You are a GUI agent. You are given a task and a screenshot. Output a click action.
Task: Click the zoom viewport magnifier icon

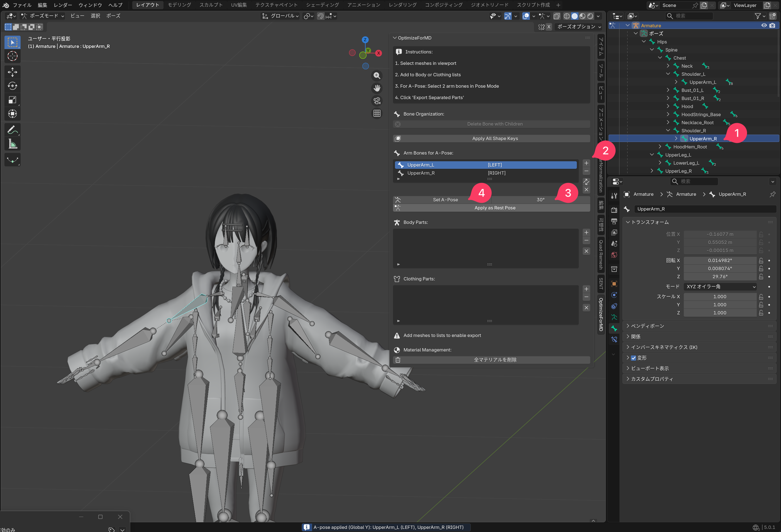[377, 76]
